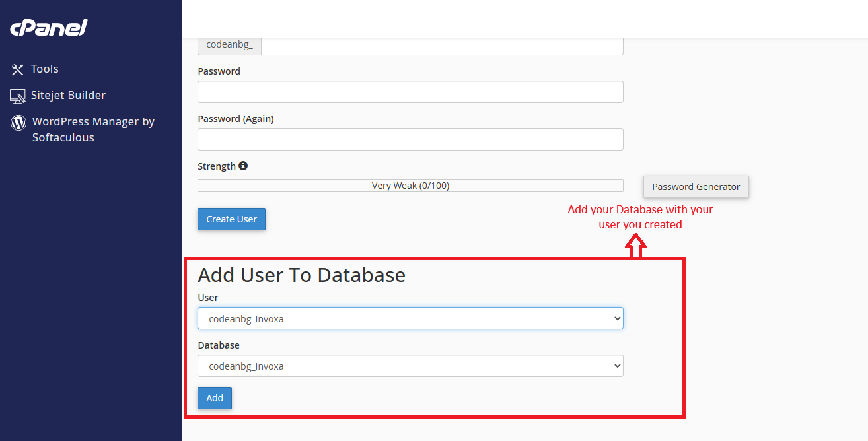868x441 pixels.
Task: Select the Tools wrench icon
Action: click(x=17, y=69)
